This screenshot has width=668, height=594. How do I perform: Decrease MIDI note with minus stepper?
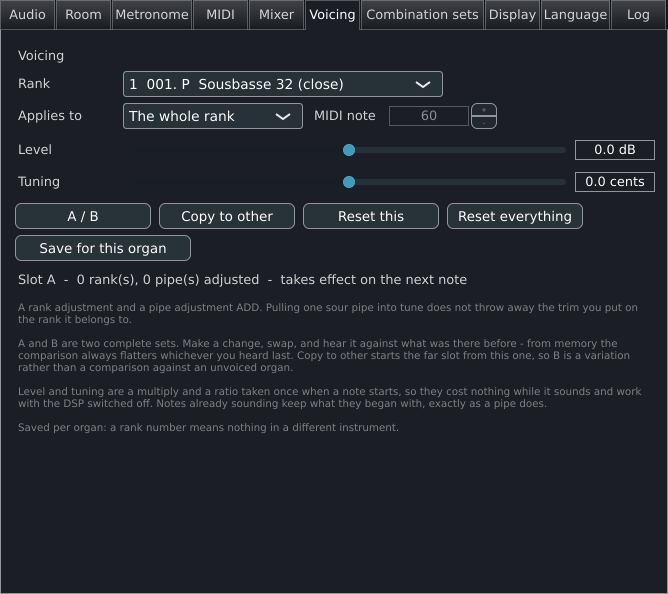point(484,122)
